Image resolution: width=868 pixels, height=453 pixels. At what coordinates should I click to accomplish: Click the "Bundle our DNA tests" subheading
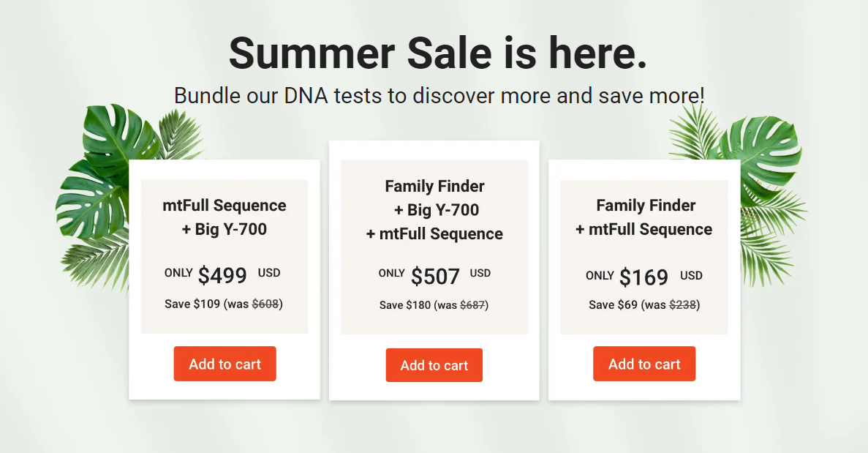(x=439, y=95)
